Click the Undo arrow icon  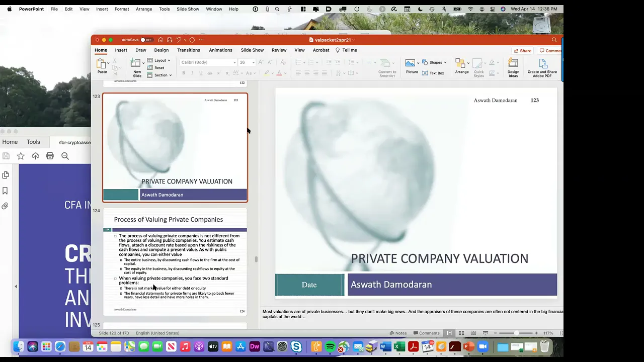point(178,40)
